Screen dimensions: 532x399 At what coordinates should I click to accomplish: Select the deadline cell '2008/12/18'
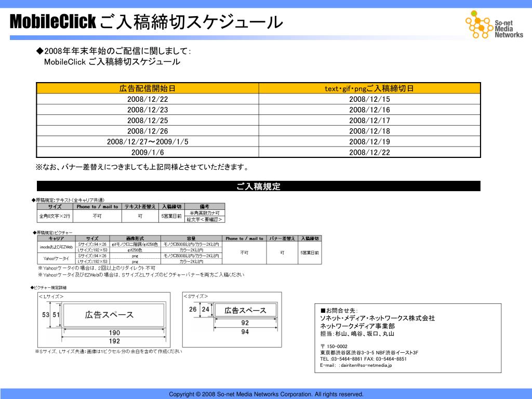pyautogui.click(x=369, y=131)
